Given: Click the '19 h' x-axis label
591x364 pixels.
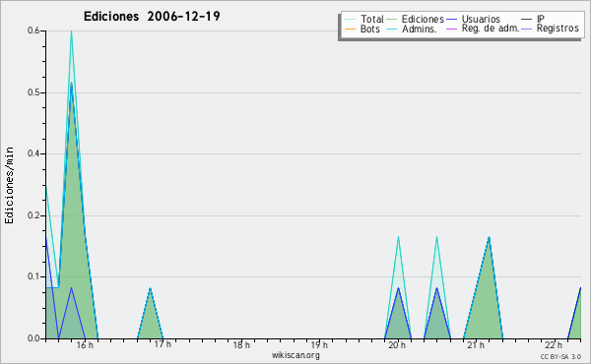Looking at the screenshot, I should [319, 344].
